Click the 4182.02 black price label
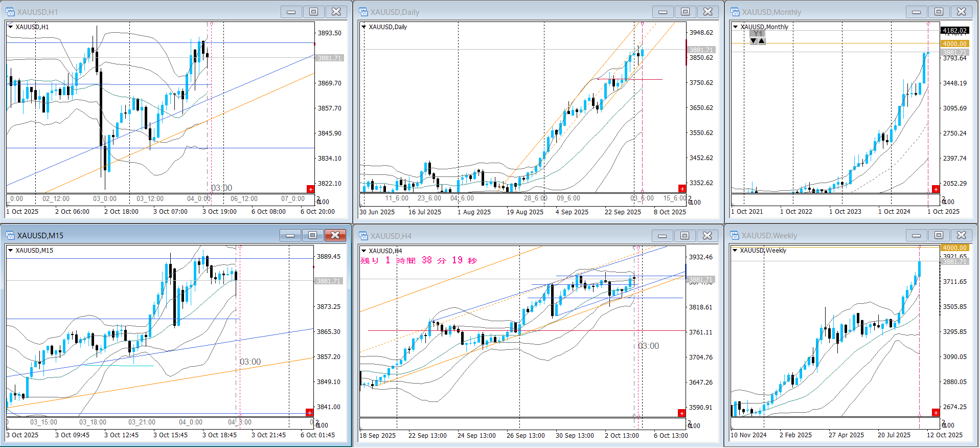Image resolution: width=980 pixels, height=448 pixels. (954, 31)
